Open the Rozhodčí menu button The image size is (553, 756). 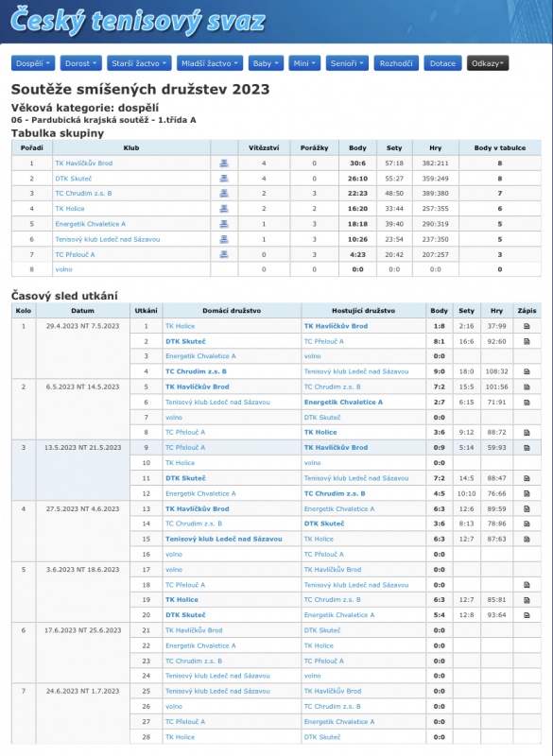[396, 63]
